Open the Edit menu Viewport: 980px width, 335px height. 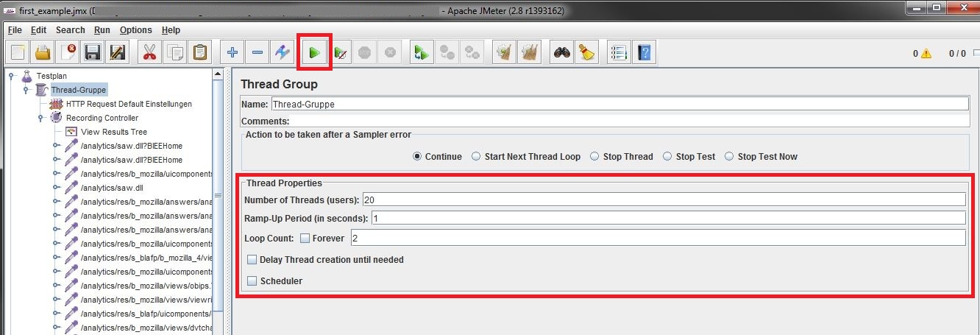[38, 30]
